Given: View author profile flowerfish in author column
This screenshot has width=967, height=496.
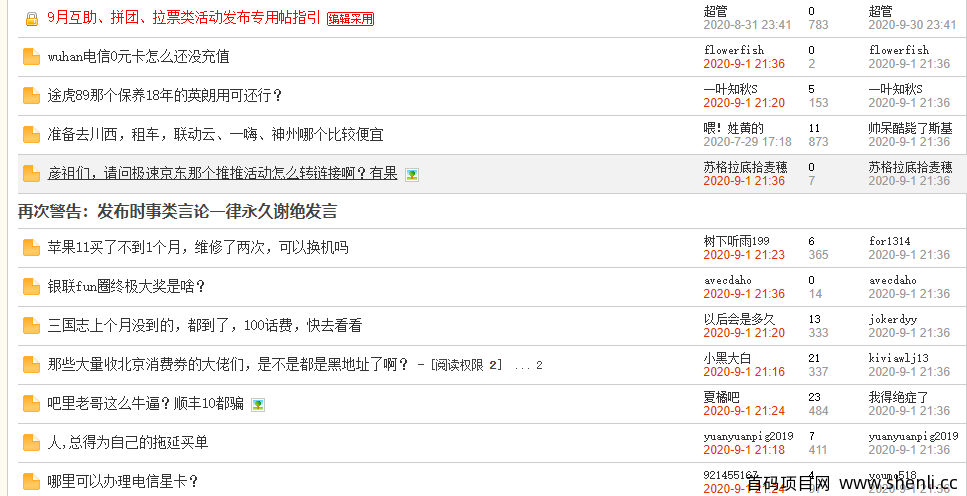Looking at the screenshot, I should pos(733,50).
